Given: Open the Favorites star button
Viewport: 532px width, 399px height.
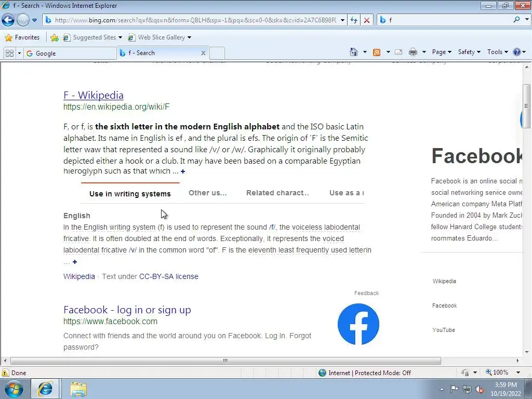Looking at the screenshot, I should tap(22, 37).
